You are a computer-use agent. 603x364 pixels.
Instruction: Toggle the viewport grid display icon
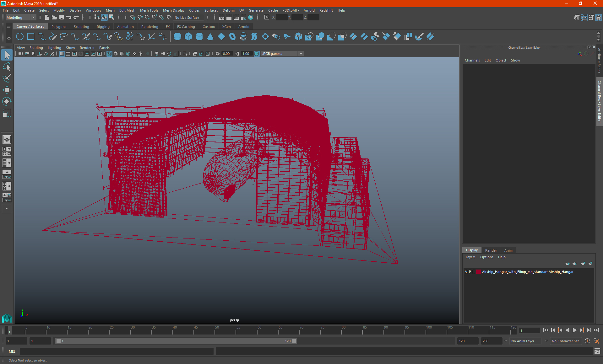62,54
